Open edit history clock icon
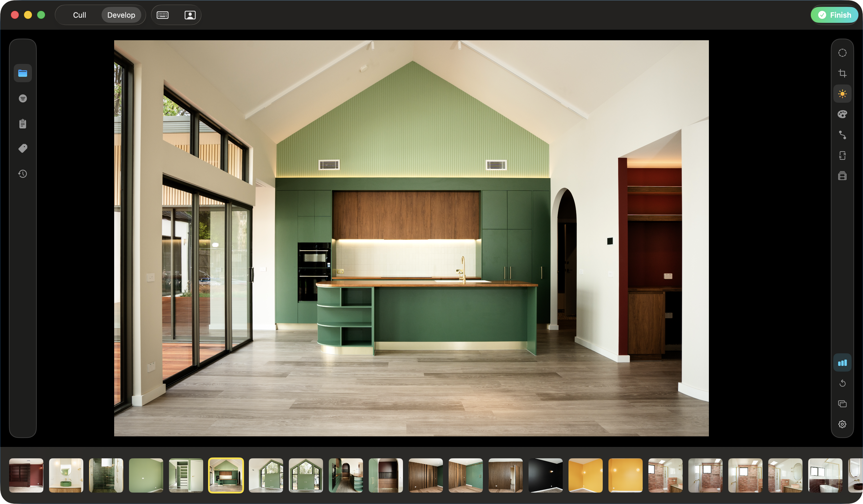This screenshot has height=504, width=863. click(23, 174)
